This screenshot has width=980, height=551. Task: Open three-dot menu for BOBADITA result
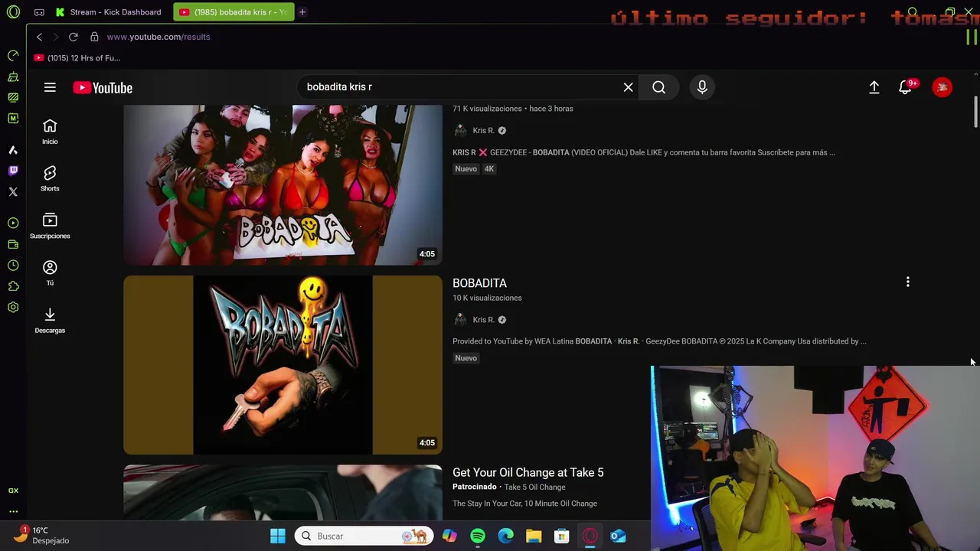908,282
